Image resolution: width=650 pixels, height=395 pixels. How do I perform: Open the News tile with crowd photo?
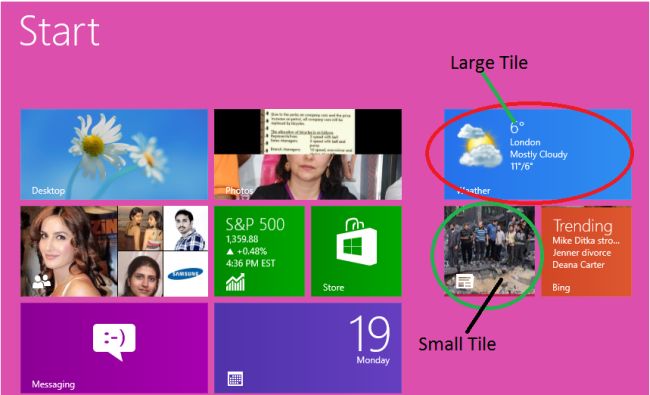pyautogui.click(x=489, y=251)
